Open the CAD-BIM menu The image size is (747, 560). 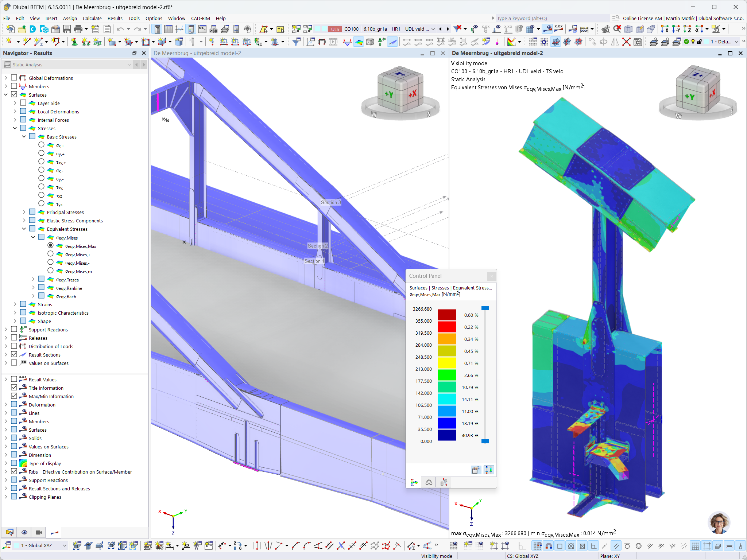(x=200, y=18)
